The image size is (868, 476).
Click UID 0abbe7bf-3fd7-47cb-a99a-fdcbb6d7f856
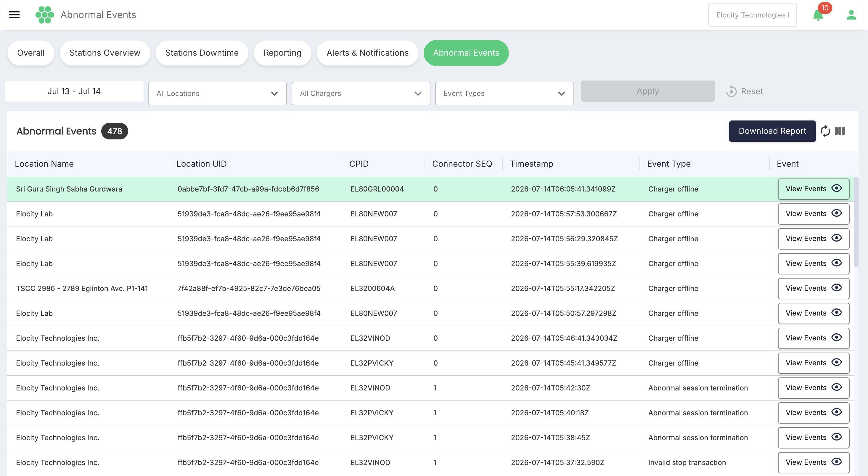click(248, 189)
